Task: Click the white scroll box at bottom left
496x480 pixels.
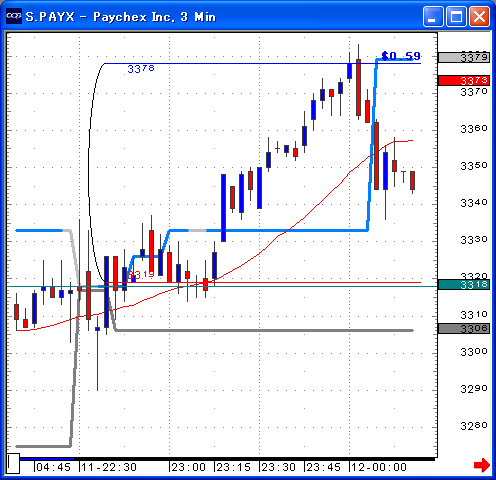Action: pyautogui.click(x=13, y=463)
